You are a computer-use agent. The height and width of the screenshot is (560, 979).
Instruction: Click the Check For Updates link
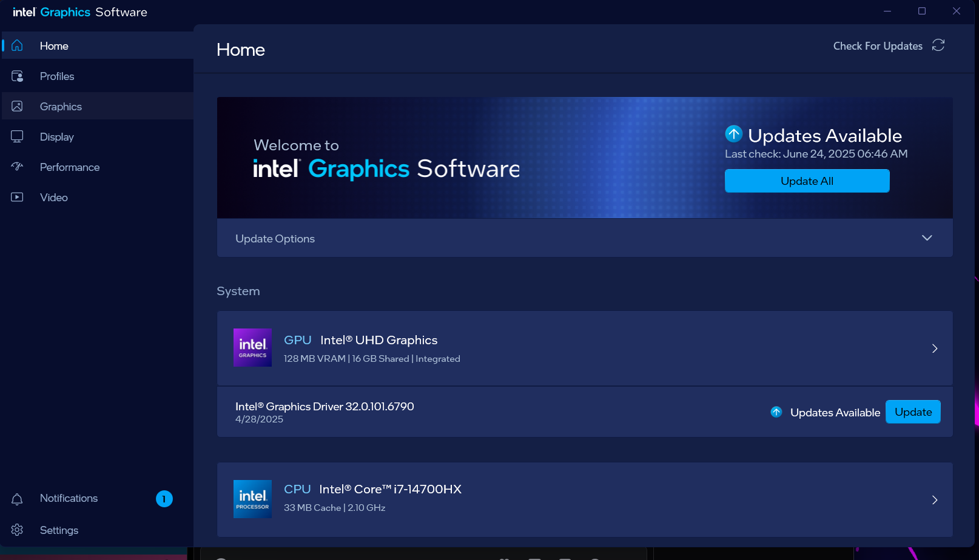(878, 46)
